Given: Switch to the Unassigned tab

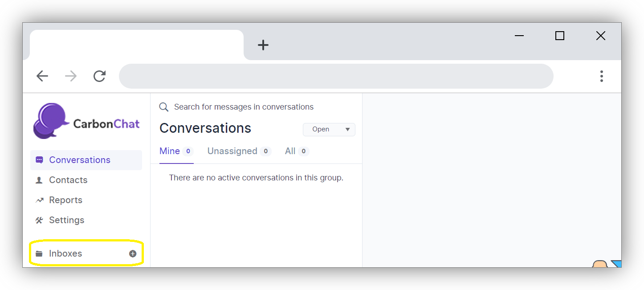Looking at the screenshot, I should point(232,151).
